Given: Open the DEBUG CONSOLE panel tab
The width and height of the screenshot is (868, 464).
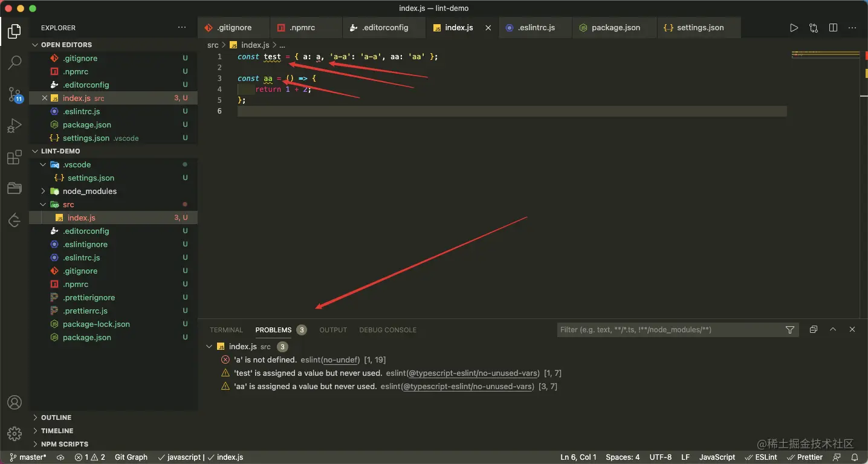Looking at the screenshot, I should (x=388, y=330).
